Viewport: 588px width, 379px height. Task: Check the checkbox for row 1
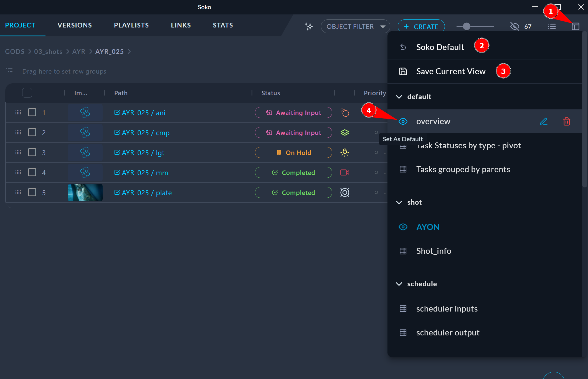(32, 112)
